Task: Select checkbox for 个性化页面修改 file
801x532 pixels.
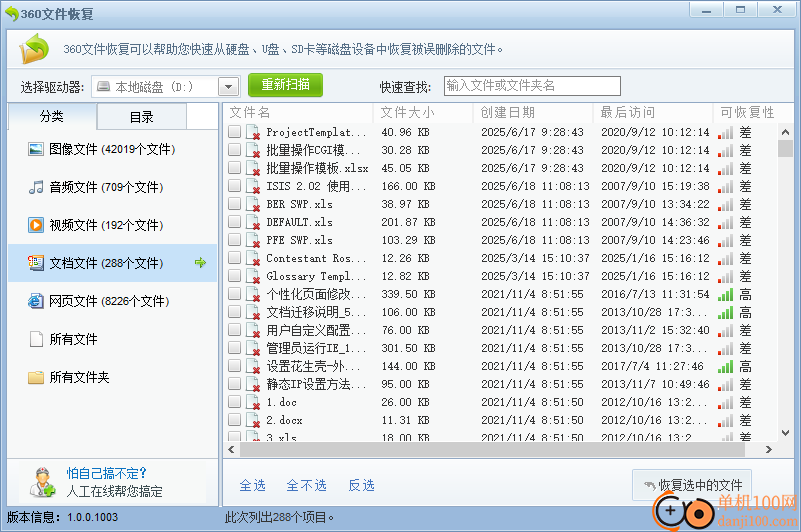Action: [234, 294]
